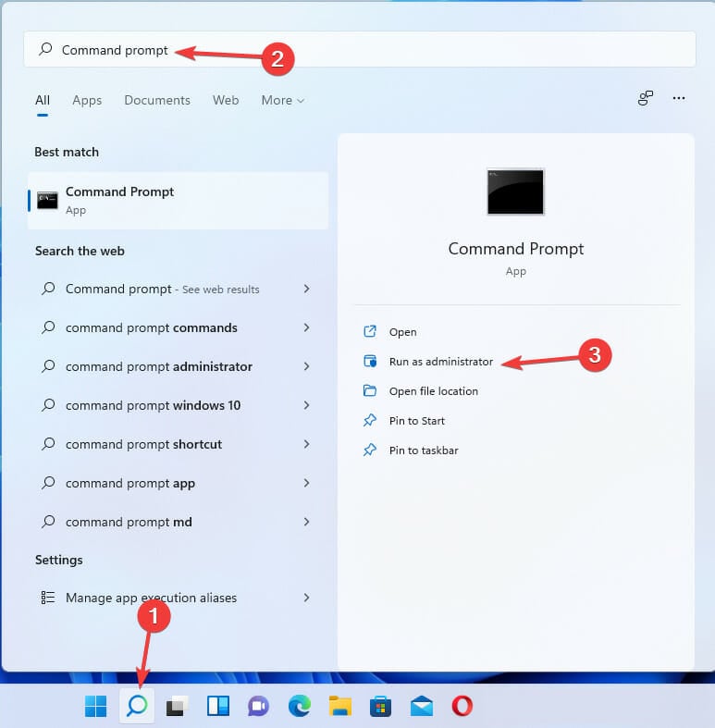The height and width of the screenshot is (728, 715).
Task: Open the Windows Start menu icon
Action: pyautogui.click(x=96, y=706)
